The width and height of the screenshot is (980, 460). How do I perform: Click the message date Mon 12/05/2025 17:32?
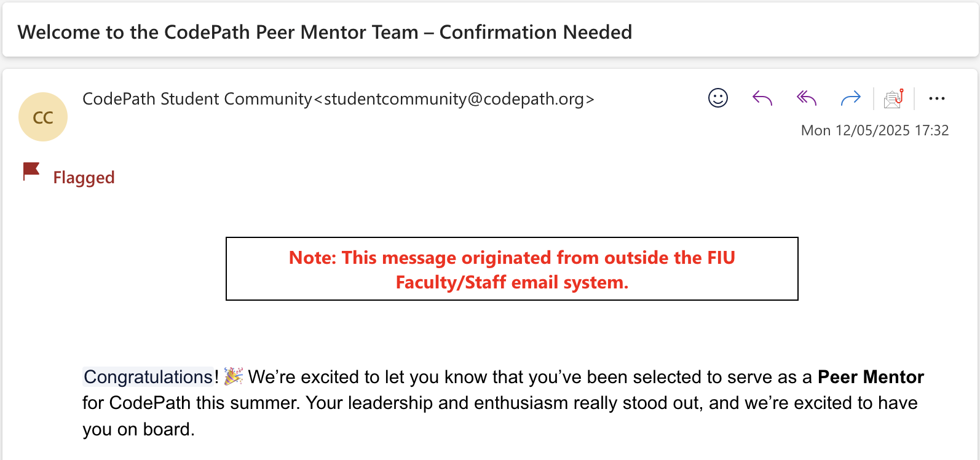[874, 130]
